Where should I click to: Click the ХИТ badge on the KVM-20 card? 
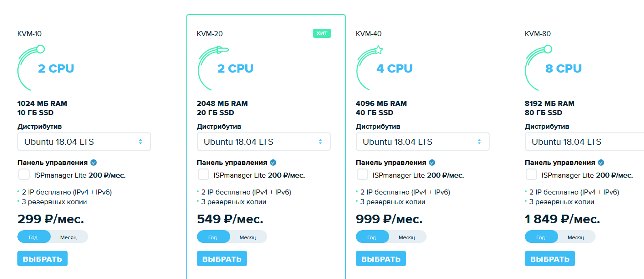322,33
